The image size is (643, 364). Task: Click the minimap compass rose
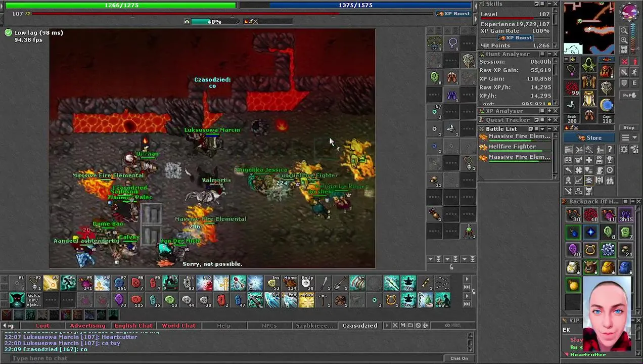[629, 12]
